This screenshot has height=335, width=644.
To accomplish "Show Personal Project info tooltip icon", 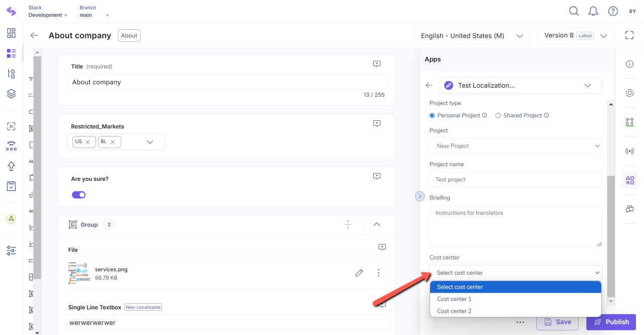I will point(485,115).
